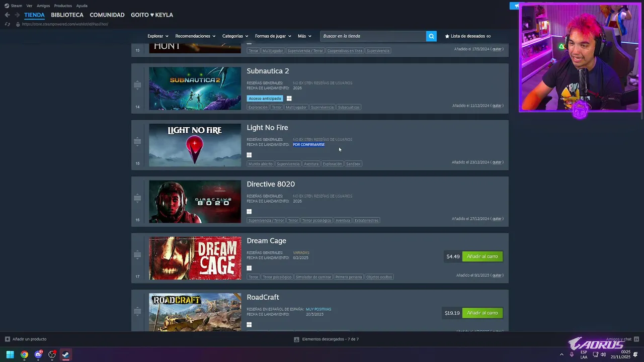Grab the reorder handle of Dream Cage
644x362 pixels.
137,255
